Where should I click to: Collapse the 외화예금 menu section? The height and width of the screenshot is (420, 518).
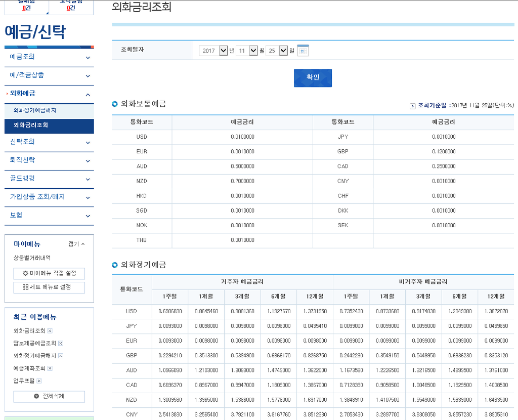(49, 94)
